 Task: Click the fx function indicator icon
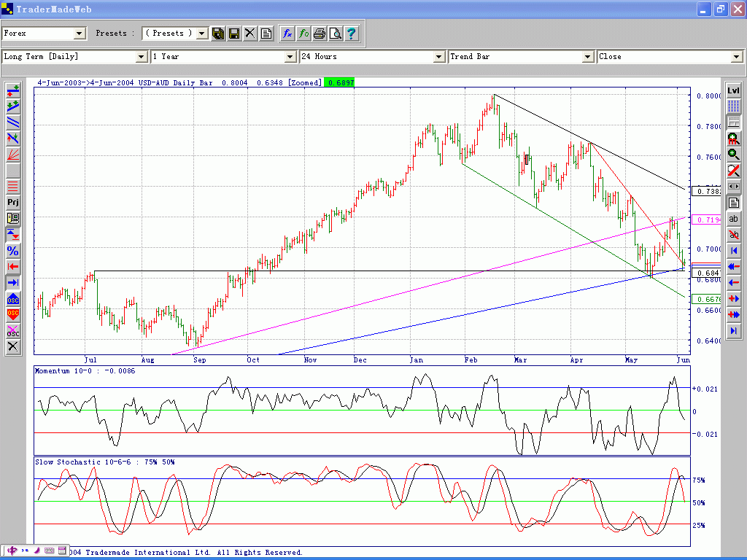pos(288,34)
